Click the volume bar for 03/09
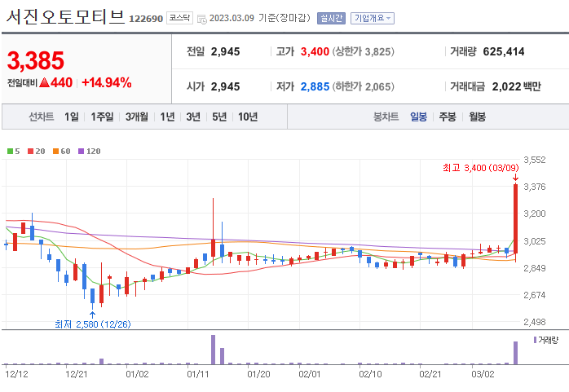Screen dimensions: 569x392 pyautogui.click(x=515, y=353)
